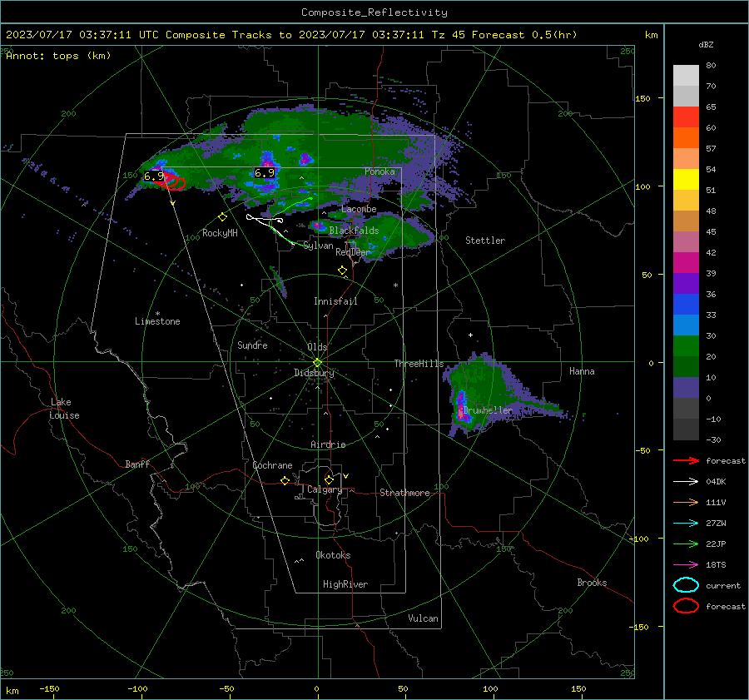Viewport: 749px width, 700px height.
Task: Click the ThreeHills label
Action: point(419,364)
